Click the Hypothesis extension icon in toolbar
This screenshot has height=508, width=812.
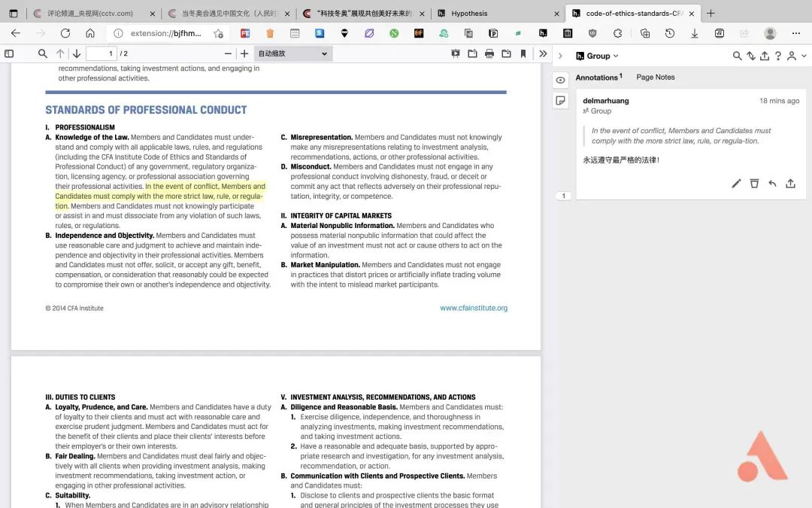pos(543,33)
